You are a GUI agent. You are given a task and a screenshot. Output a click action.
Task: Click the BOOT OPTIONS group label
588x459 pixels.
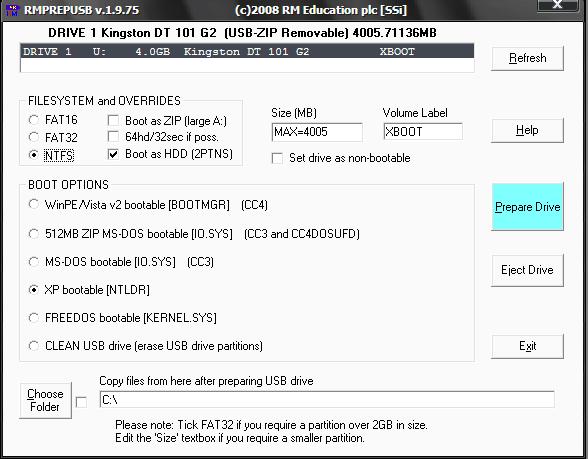click(x=68, y=185)
